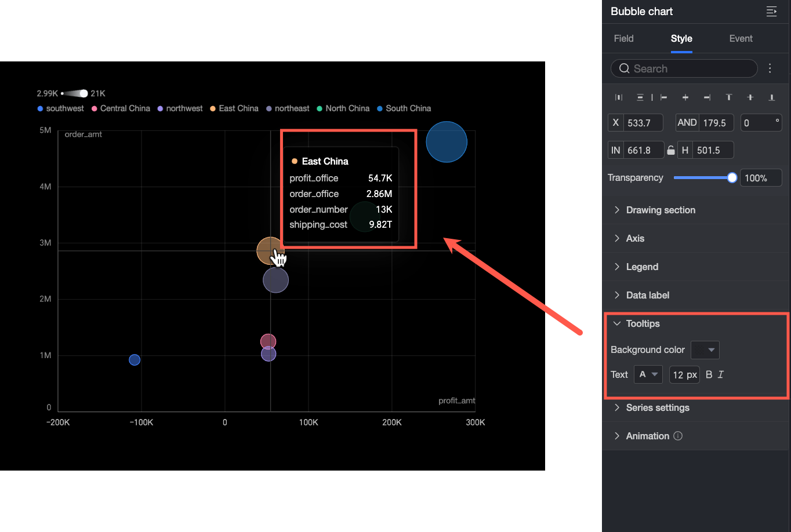Open the tooltip text color dropdown
791x532 pixels.
click(648, 374)
